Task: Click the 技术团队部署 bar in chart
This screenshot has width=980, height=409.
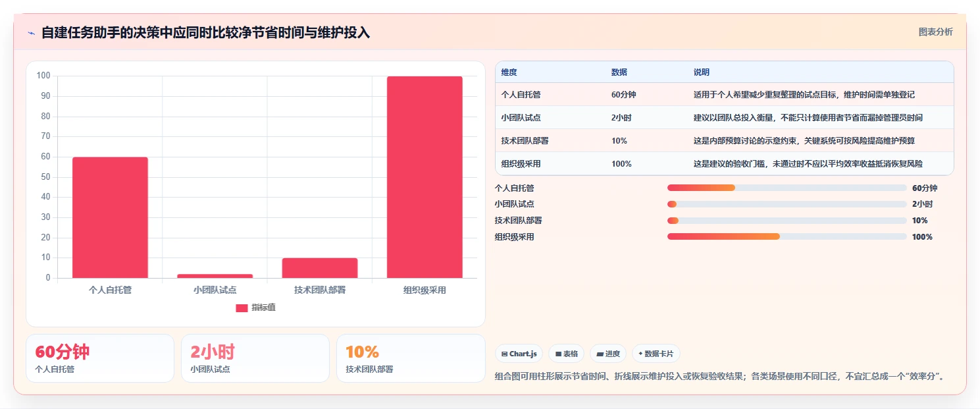Action: pos(320,268)
